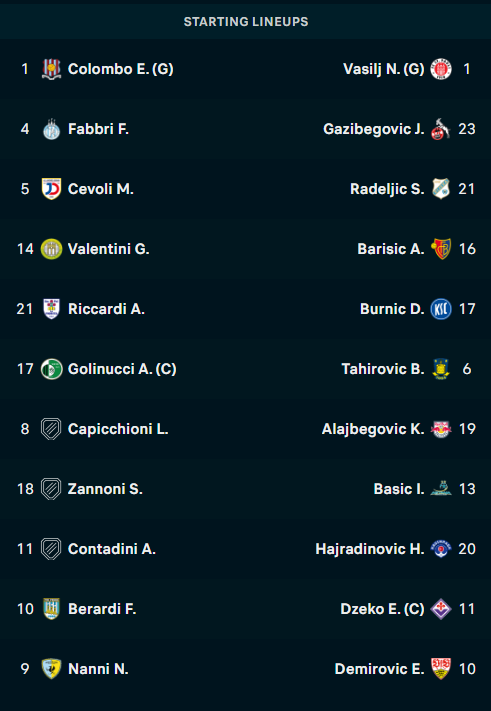Screen dimensions: 491x711
Task: Select player Hajradinovic H.
Action: click(369, 549)
